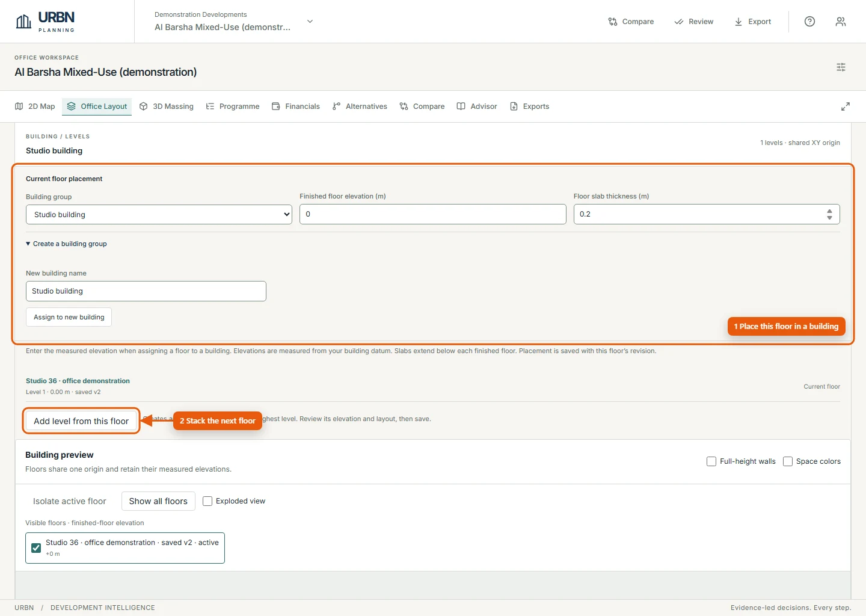Open the Financials tab
This screenshot has height=616, width=866.
pos(295,106)
